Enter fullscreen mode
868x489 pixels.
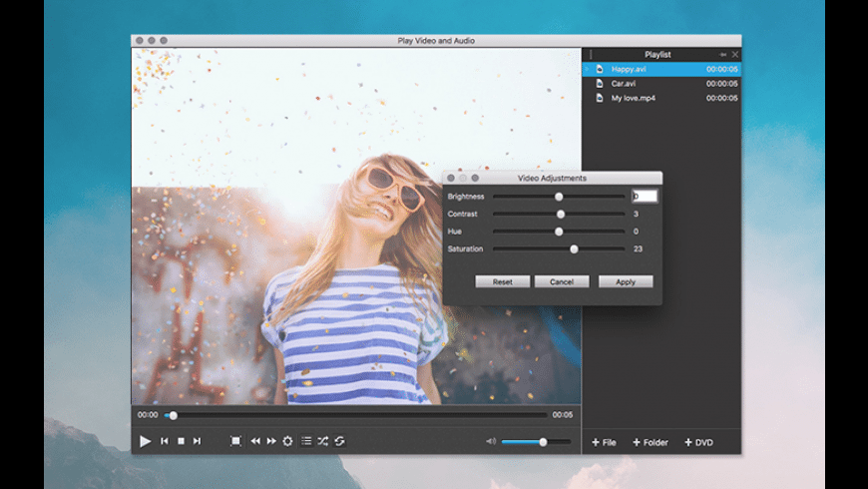click(x=236, y=441)
